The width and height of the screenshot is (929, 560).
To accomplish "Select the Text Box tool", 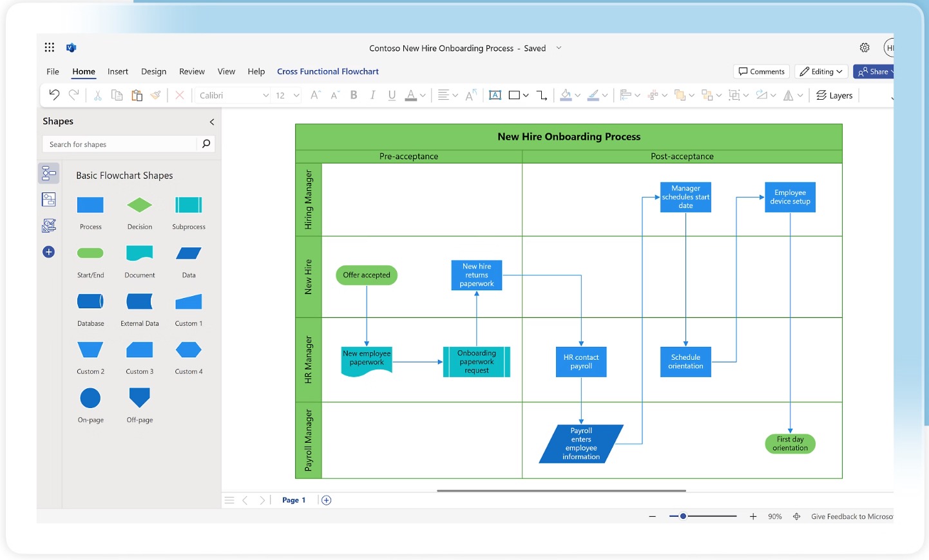I will [495, 95].
